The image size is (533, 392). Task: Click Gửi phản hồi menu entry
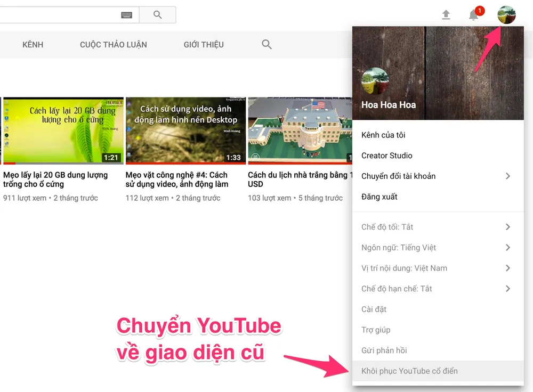click(438, 350)
